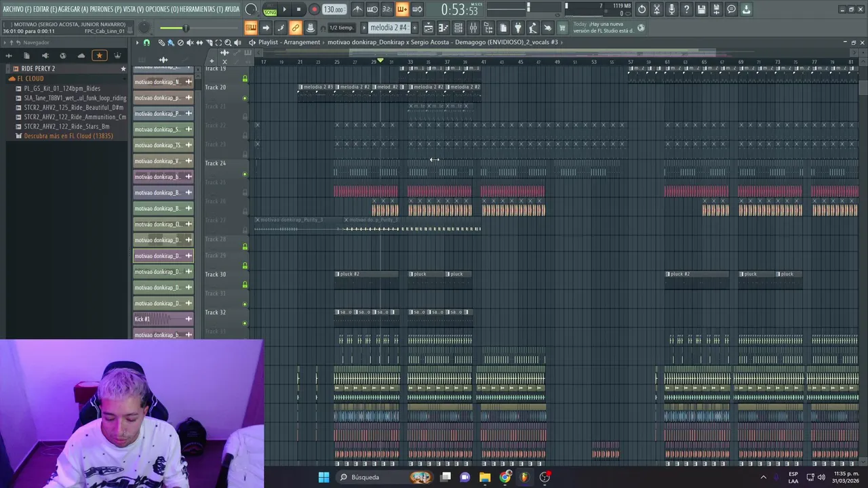Select sample STCR2_AHV2_122_Ride_Stars_Bm
This screenshot has width=868, height=488.
[x=66, y=126]
